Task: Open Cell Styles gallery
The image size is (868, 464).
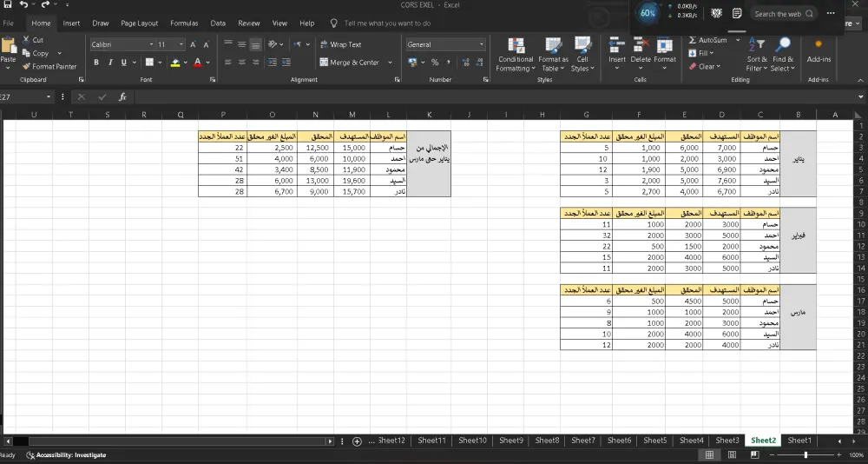Action: click(582, 55)
